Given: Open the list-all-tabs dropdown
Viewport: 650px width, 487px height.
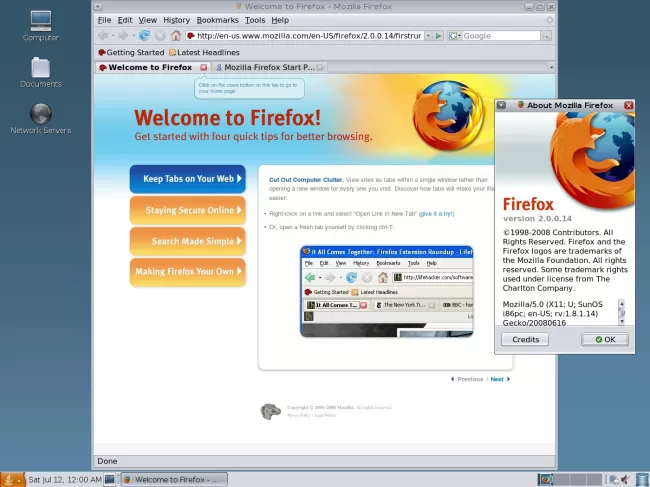Looking at the screenshot, I should pos(551,67).
